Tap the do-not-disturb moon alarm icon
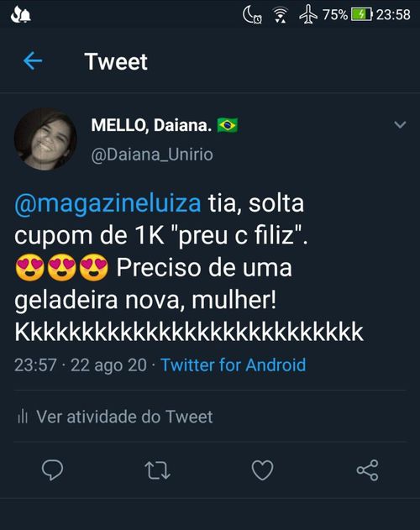Viewport: 420px width, 530px height. (x=252, y=15)
